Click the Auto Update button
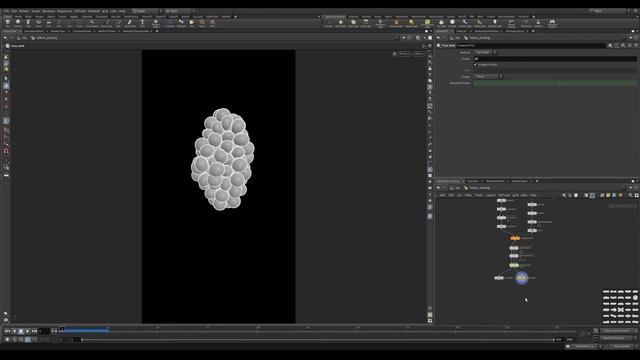The width and height of the screenshot is (640, 360). 622,346
